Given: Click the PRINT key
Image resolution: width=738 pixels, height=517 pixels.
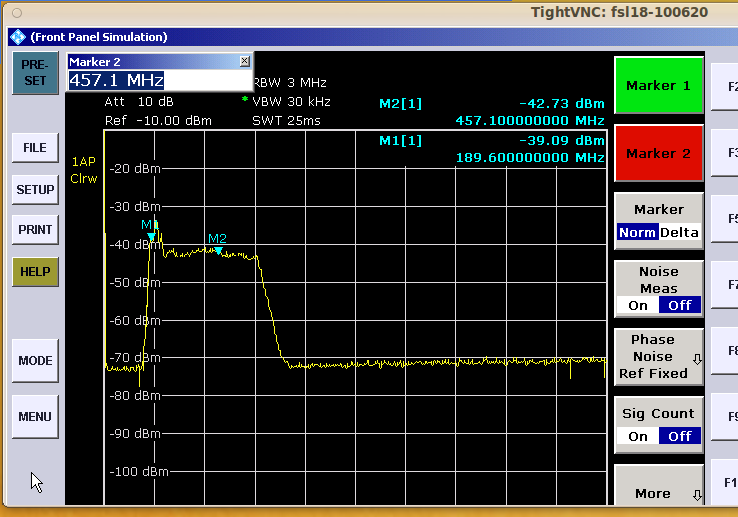Looking at the screenshot, I should (35, 229).
